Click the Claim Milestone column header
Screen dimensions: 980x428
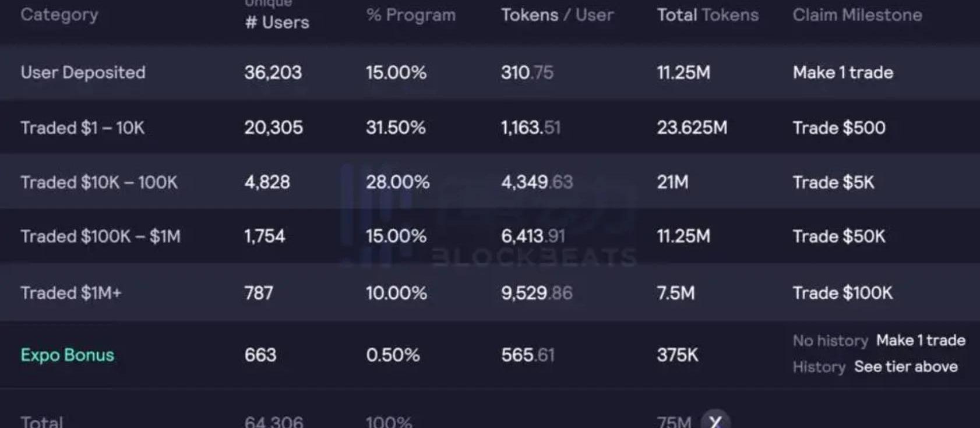coord(856,15)
